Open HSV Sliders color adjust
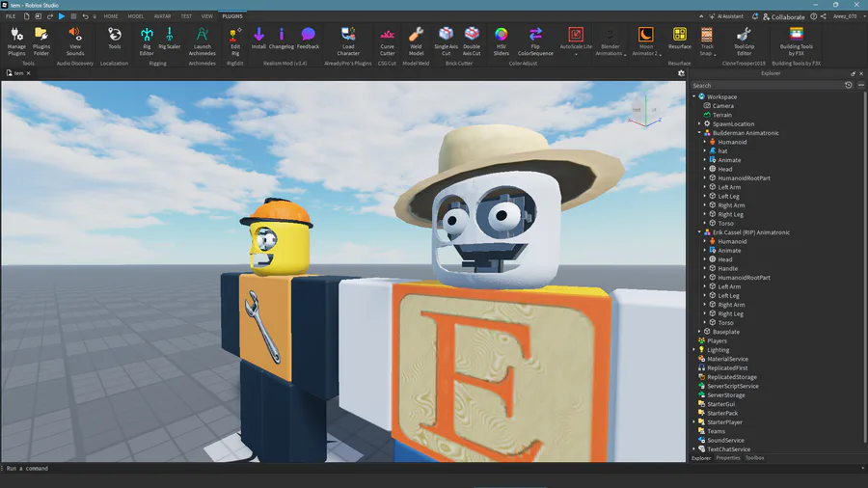The height and width of the screenshot is (488, 868). click(501, 41)
